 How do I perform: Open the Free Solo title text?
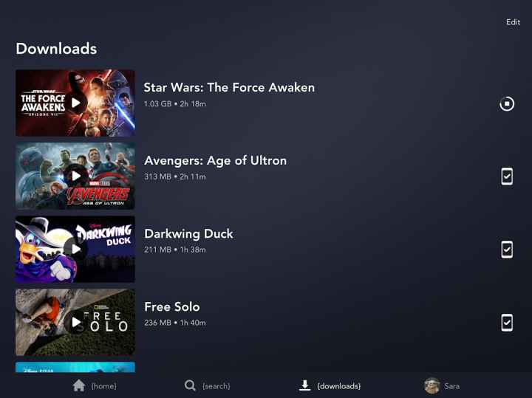(172, 306)
